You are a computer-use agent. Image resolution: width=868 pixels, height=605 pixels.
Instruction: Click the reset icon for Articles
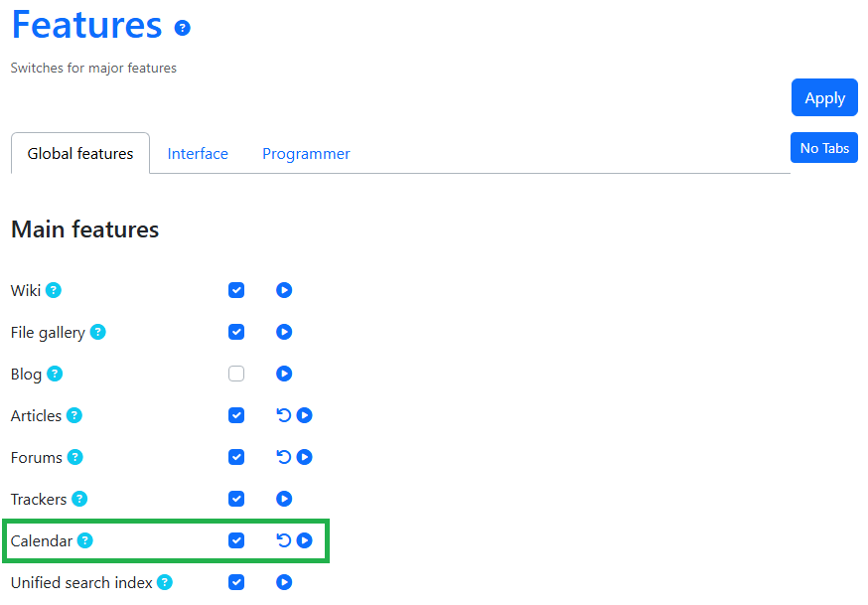point(284,415)
